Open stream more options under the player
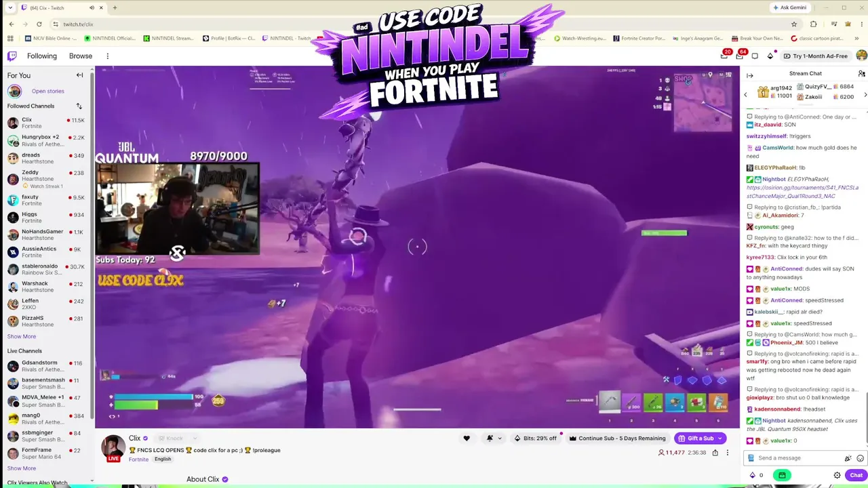 pyautogui.click(x=727, y=453)
